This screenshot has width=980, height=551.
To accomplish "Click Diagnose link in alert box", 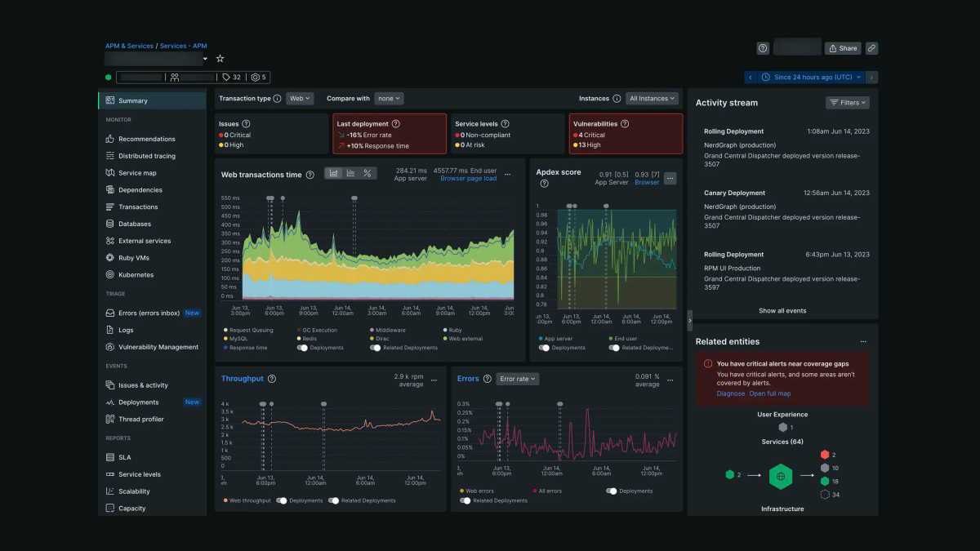I will (x=731, y=393).
